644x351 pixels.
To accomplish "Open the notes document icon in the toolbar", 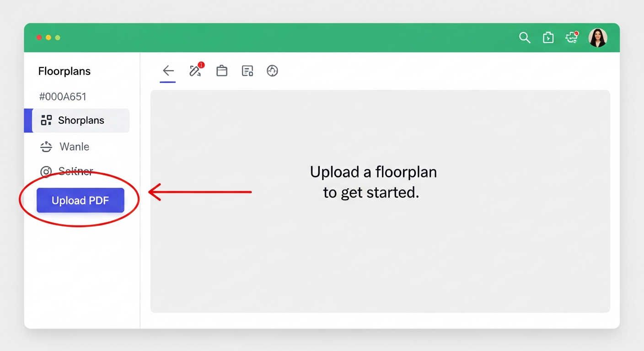I will coord(247,71).
